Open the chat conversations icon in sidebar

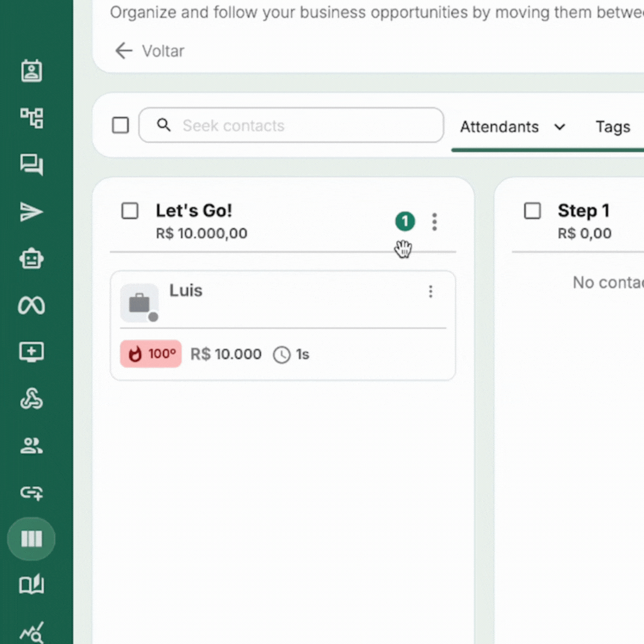coord(32,165)
